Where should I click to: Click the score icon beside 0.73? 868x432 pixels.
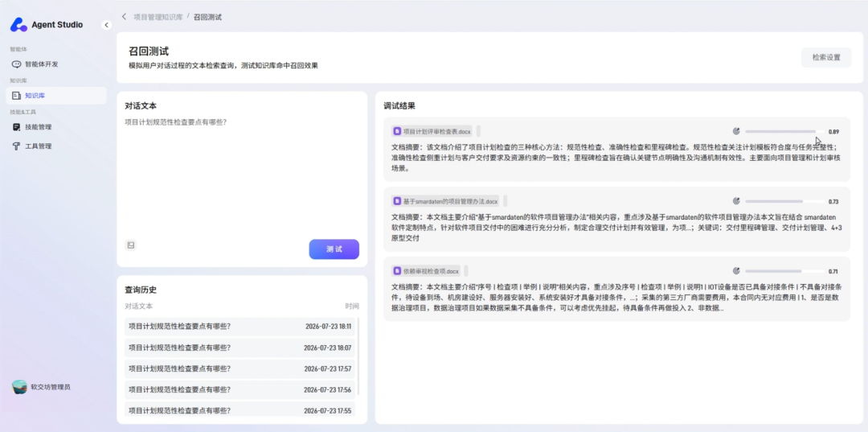[x=736, y=201]
